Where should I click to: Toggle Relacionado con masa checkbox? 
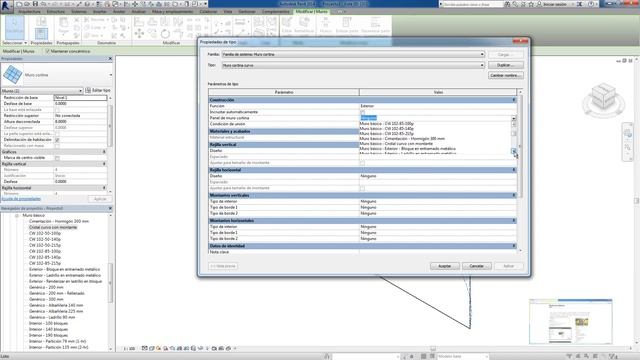pos(57,146)
